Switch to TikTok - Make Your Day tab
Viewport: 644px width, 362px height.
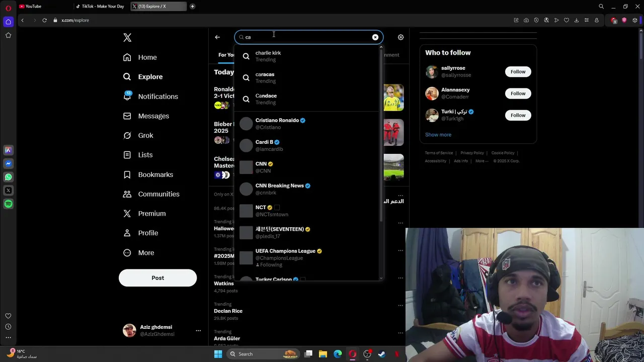(x=100, y=7)
